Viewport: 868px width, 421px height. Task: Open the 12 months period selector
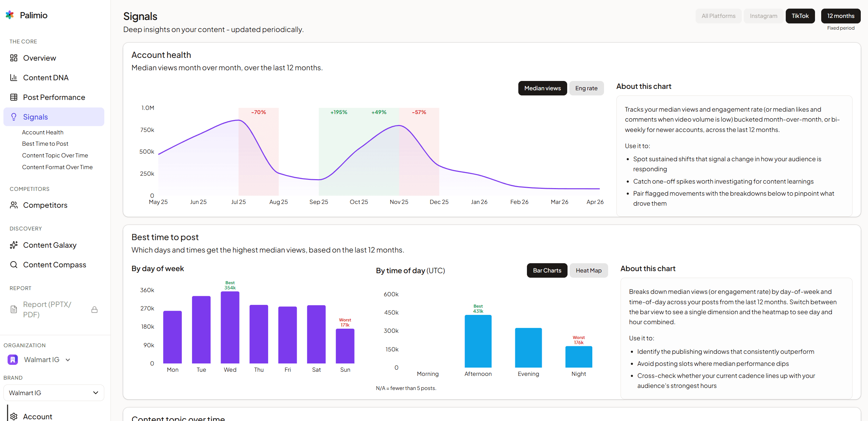coord(840,16)
